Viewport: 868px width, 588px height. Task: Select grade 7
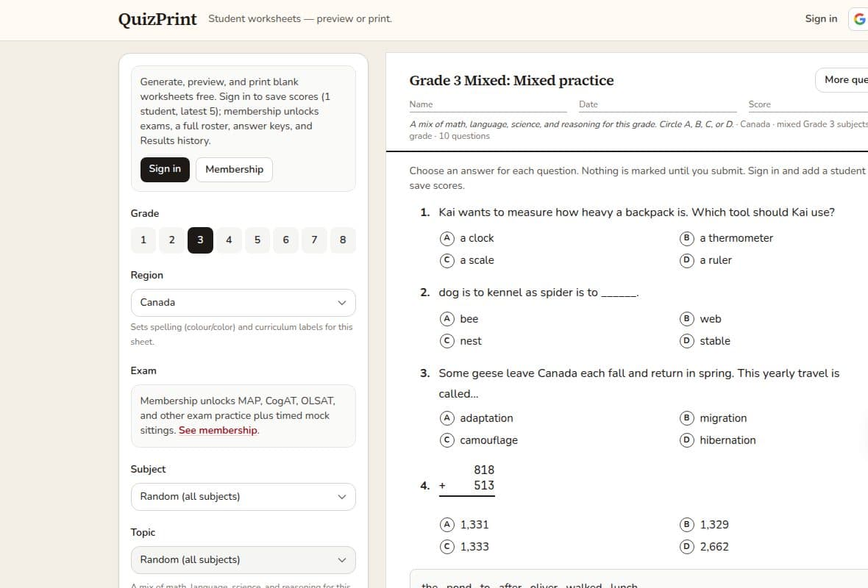(314, 240)
